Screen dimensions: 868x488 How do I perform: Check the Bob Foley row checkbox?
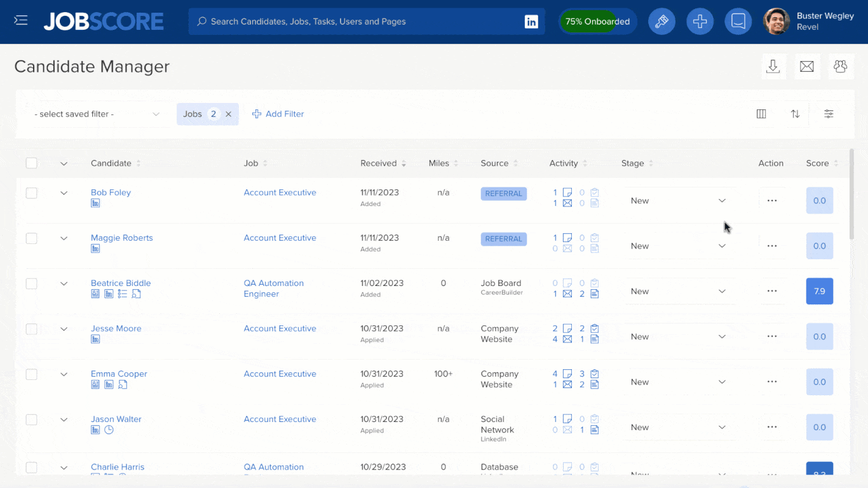pyautogui.click(x=31, y=193)
